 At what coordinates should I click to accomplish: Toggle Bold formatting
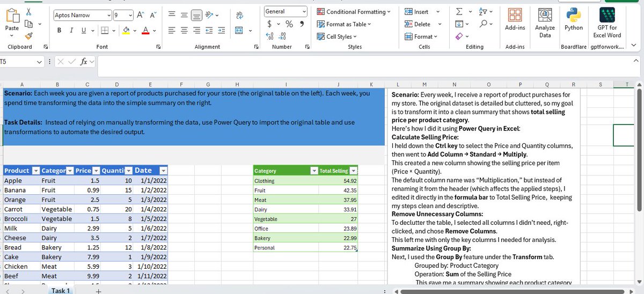point(59,31)
